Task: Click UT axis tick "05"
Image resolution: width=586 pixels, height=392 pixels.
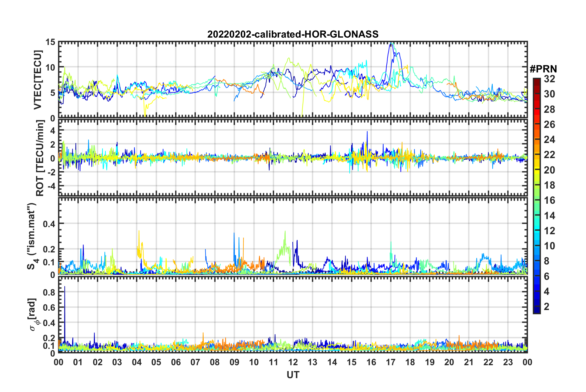Action: click(x=156, y=362)
